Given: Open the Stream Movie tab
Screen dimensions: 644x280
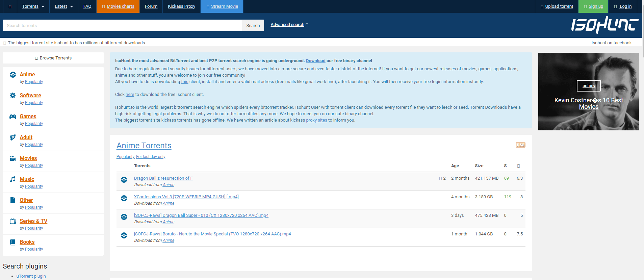Looking at the screenshot, I should click(222, 6).
